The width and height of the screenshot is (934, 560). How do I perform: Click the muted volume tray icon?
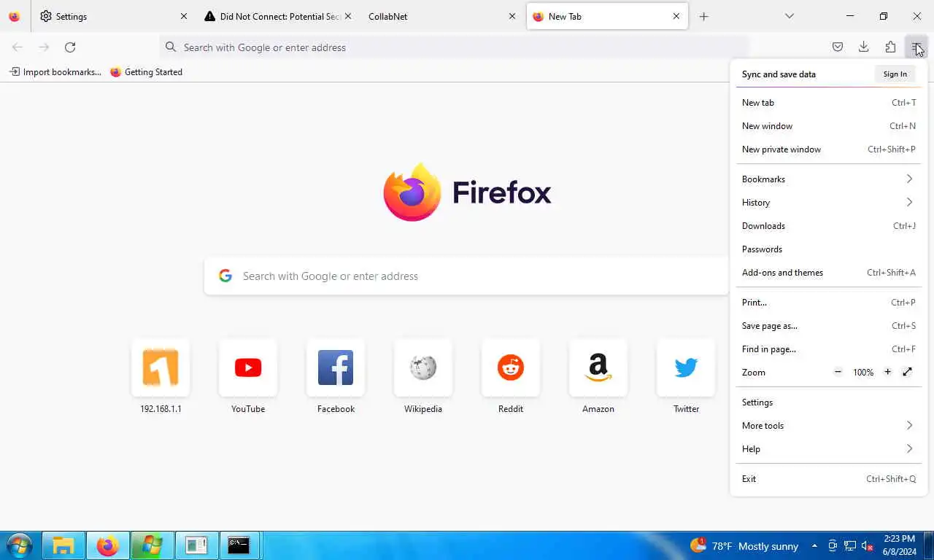point(868,546)
